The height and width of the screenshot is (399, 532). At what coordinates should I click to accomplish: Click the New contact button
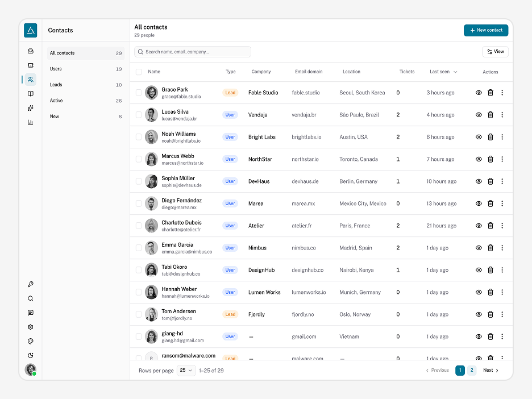(486, 30)
